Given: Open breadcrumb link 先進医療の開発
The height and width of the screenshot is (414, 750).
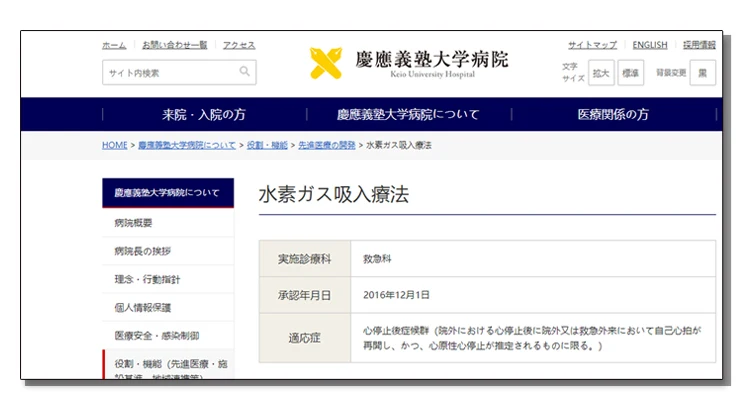Looking at the screenshot, I should [x=327, y=145].
